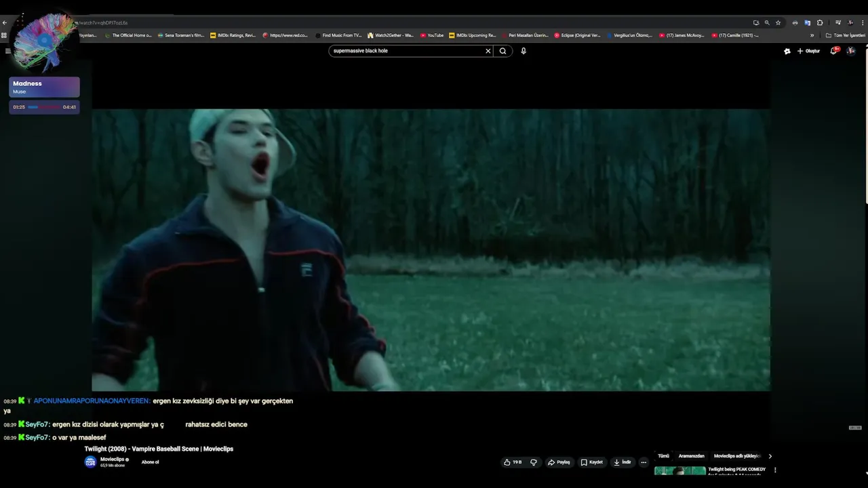The width and height of the screenshot is (868, 488).
Task: Seek the Madness song progress bar
Action: (x=43, y=107)
